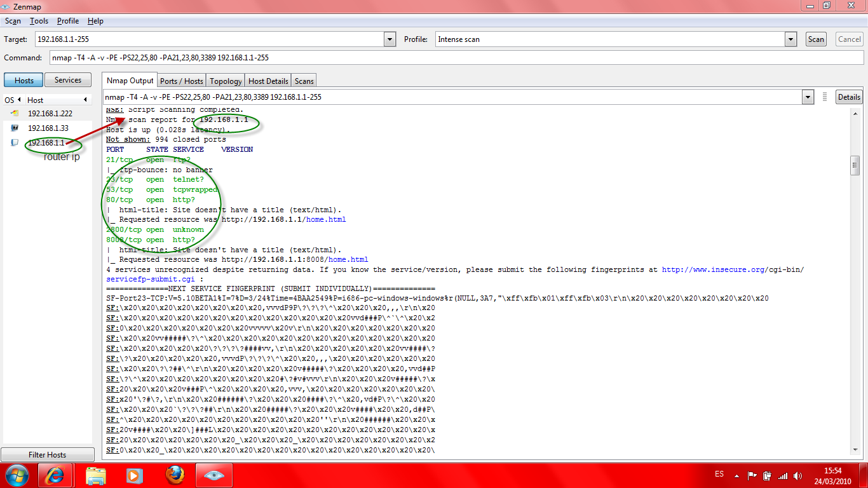Click the ES language indicator
Screen dimensions: 868x488
click(719, 474)
